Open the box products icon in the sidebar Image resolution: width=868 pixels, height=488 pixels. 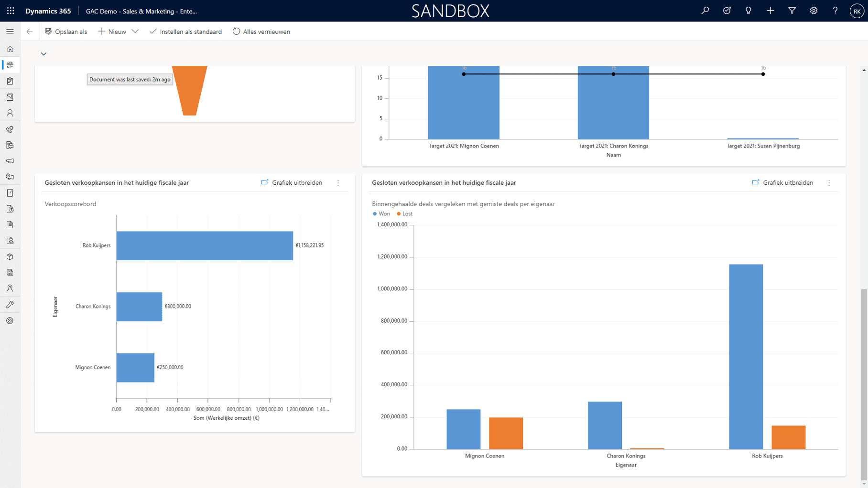[10, 257]
